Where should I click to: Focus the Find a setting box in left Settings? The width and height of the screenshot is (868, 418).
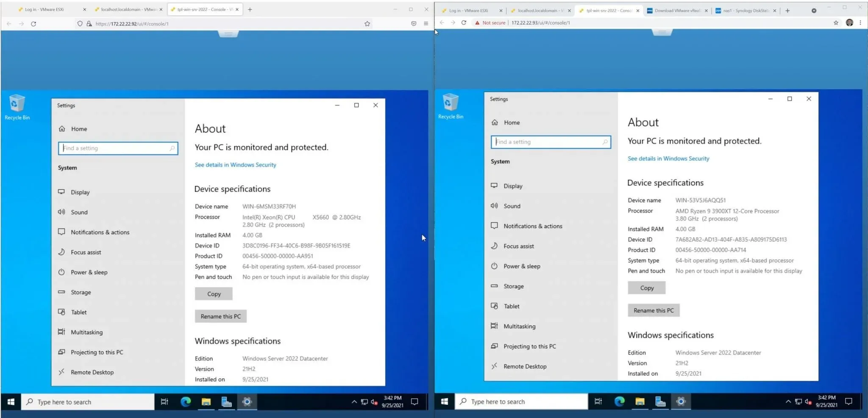click(118, 148)
